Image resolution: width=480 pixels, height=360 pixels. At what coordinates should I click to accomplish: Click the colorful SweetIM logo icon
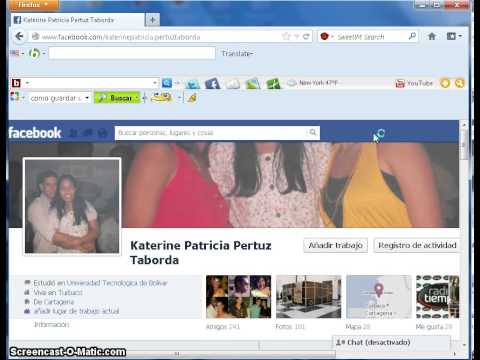pyautogui.click(x=15, y=97)
